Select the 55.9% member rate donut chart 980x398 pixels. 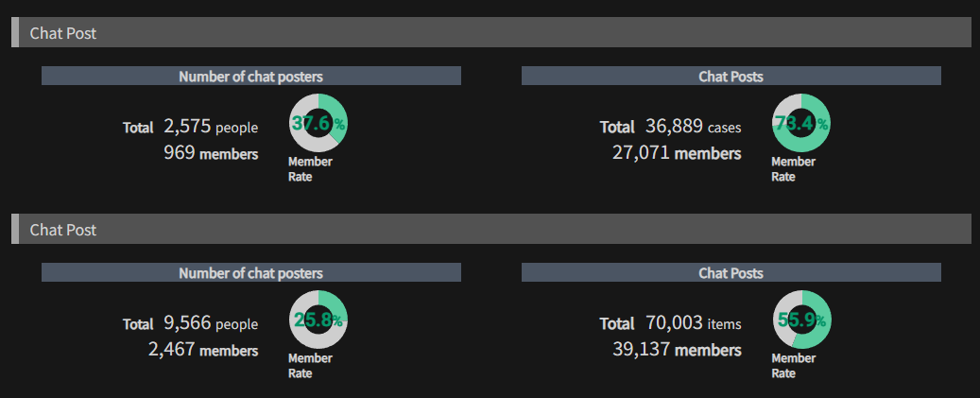[x=802, y=320]
